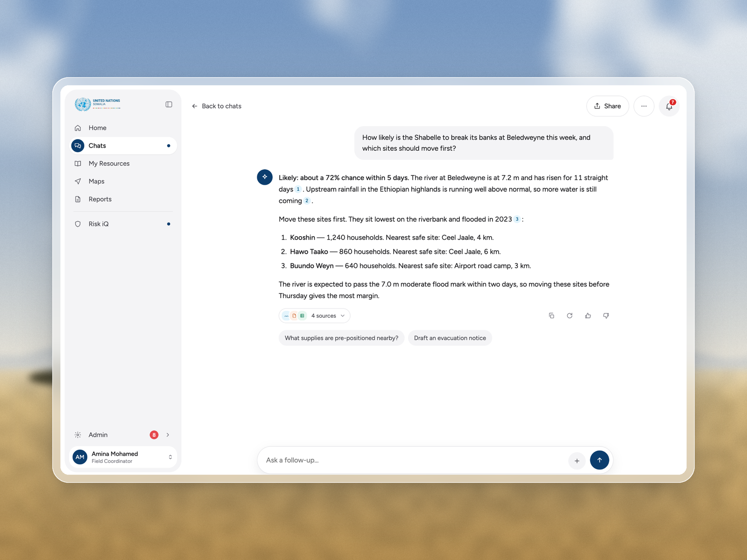Click the Chats speech bubble icon
The height and width of the screenshot is (560, 747).
pyautogui.click(x=78, y=146)
